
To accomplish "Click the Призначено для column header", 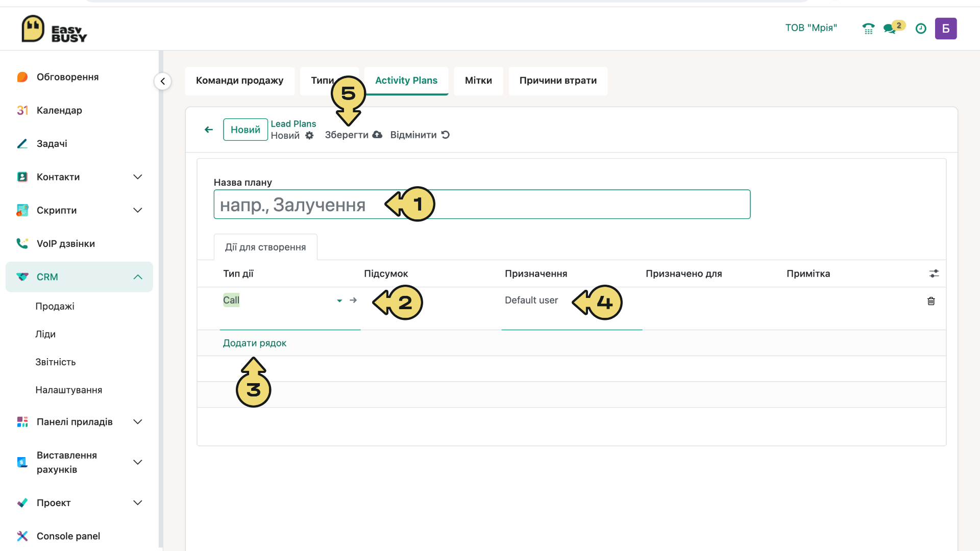I will point(684,273).
